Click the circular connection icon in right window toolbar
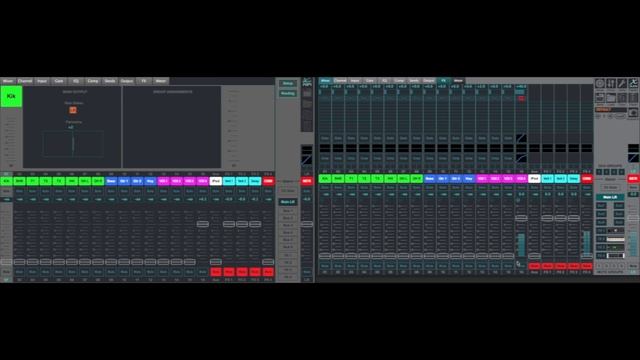Viewport: 640px width, 360px height. point(600,84)
